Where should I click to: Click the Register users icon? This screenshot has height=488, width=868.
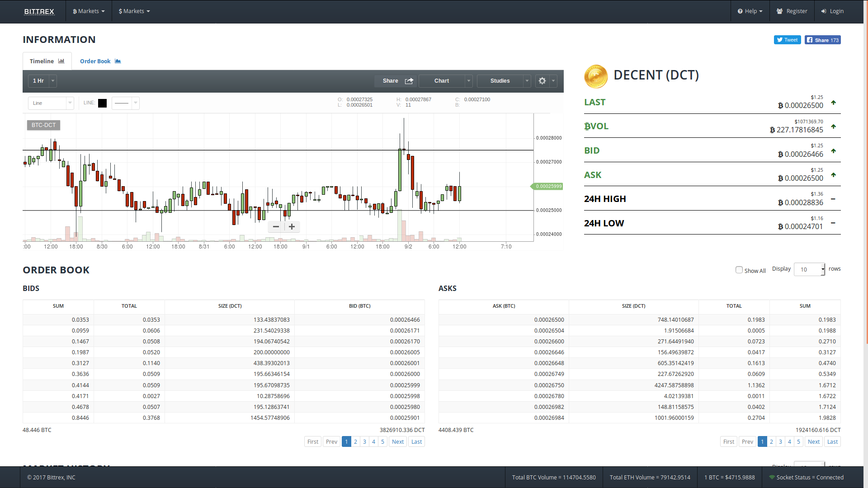coord(780,11)
